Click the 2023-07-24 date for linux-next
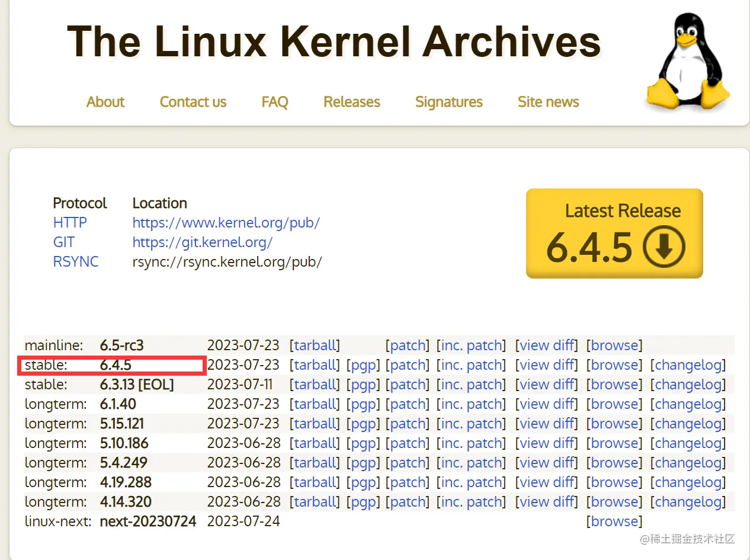The width and height of the screenshot is (750, 560). coord(243,521)
